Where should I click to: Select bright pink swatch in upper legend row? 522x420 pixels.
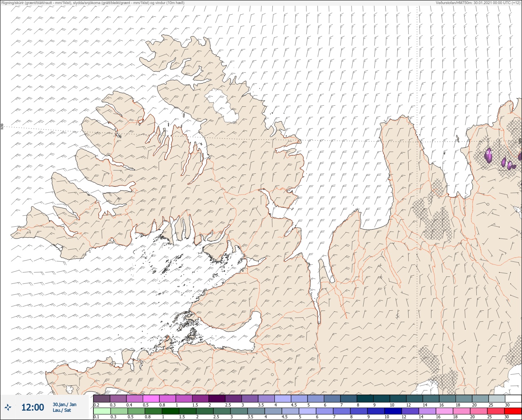151,398
